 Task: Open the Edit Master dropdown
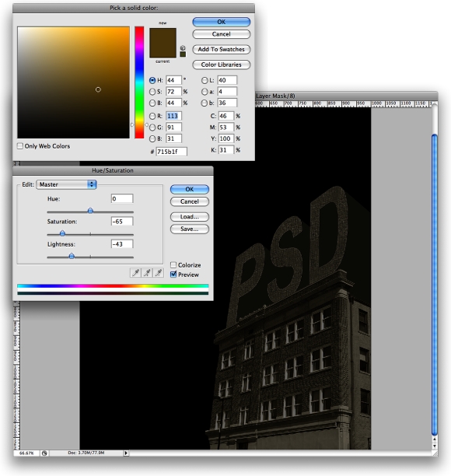click(66, 184)
